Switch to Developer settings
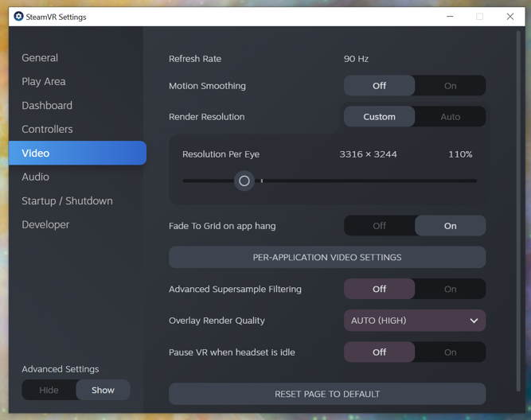Viewport: 531px width, 420px height. pos(45,225)
